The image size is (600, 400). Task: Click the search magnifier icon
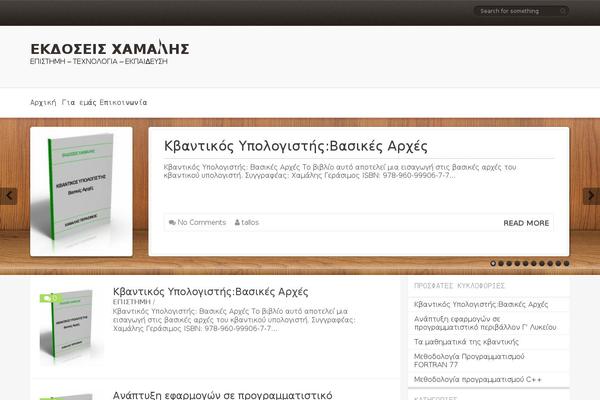coord(562,11)
